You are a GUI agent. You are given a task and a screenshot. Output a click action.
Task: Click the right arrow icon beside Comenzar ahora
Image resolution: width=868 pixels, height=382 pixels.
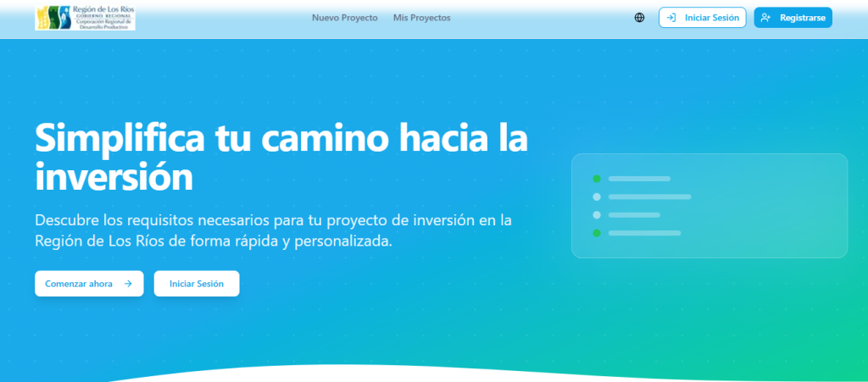click(128, 284)
